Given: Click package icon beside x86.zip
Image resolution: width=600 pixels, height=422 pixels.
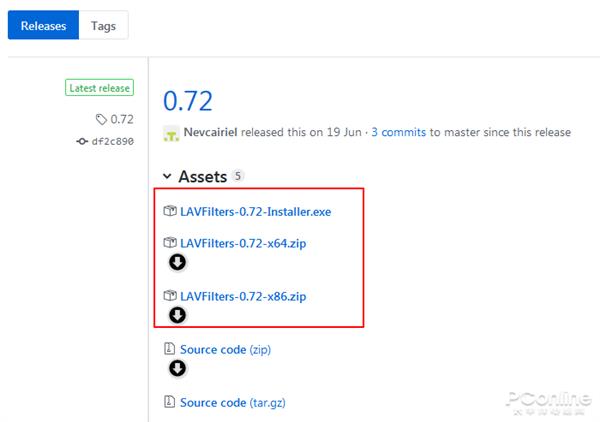Looking at the screenshot, I should point(170,296).
